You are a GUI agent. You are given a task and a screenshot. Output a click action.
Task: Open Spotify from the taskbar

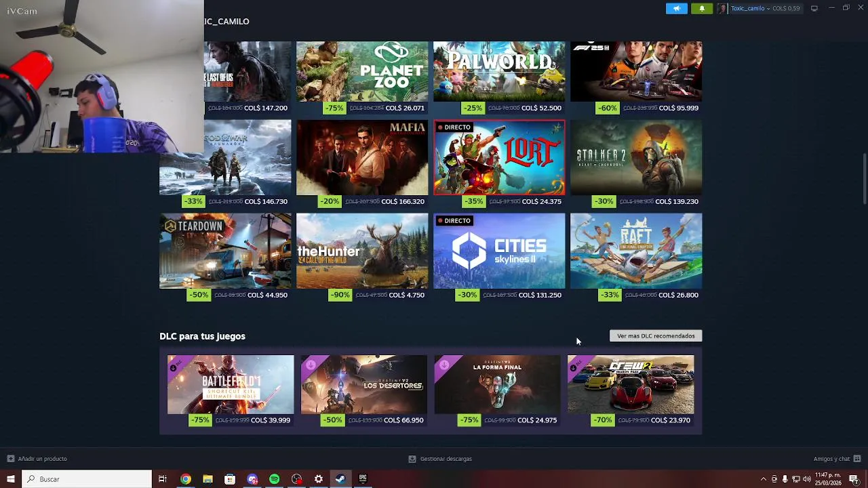click(275, 479)
